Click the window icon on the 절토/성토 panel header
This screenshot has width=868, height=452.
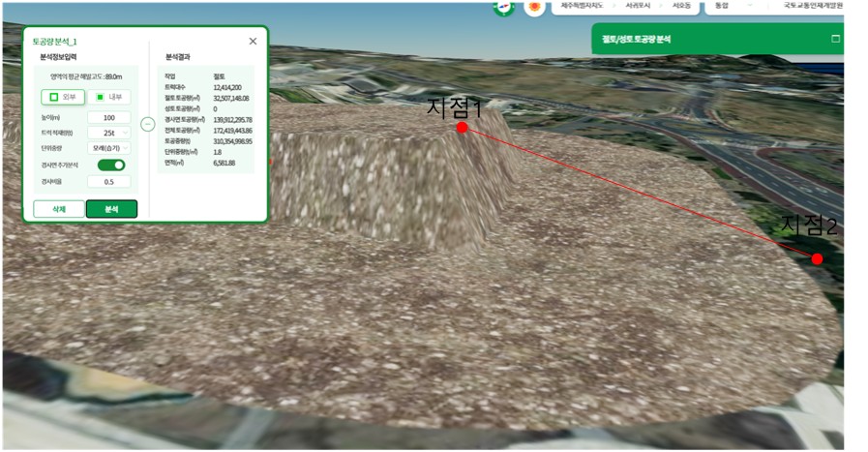pyautogui.click(x=835, y=39)
